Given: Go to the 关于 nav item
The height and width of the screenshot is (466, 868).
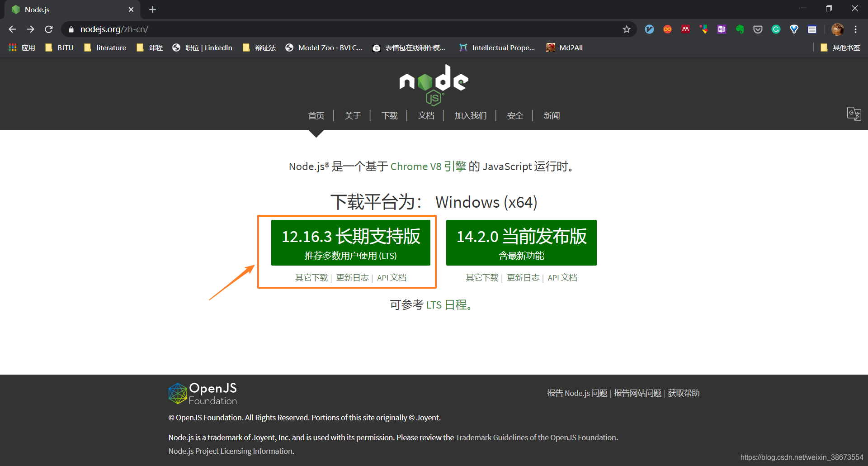Looking at the screenshot, I should pyautogui.click(x=353, y=116).
